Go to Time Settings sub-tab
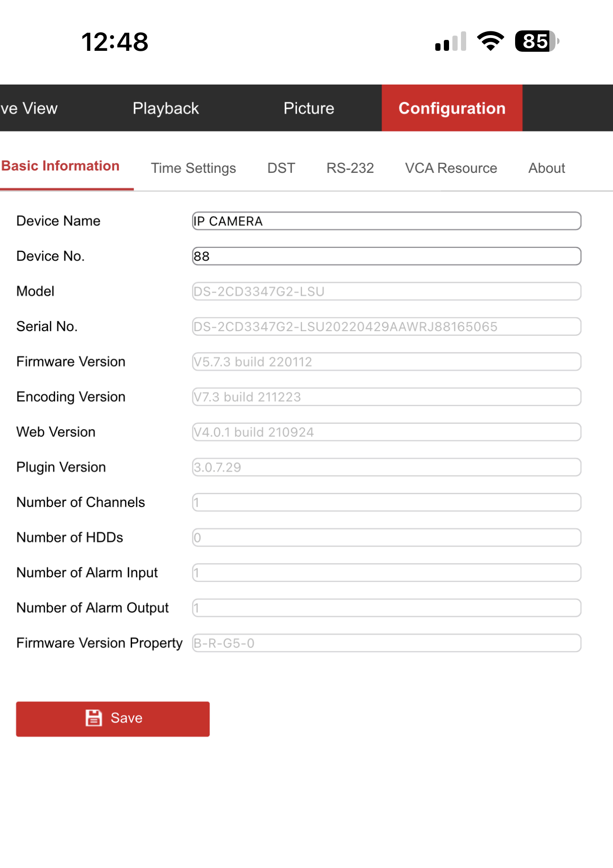The height and width of the screenshot is (868, 613). [193, 168]
